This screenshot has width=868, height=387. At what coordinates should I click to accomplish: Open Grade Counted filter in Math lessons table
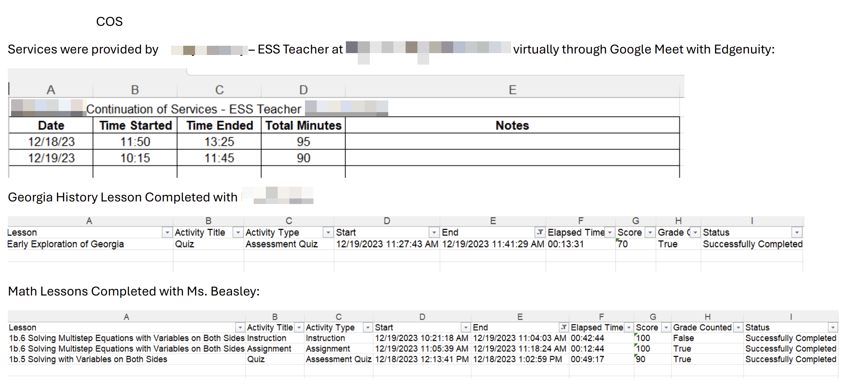[x=738, y=327]
